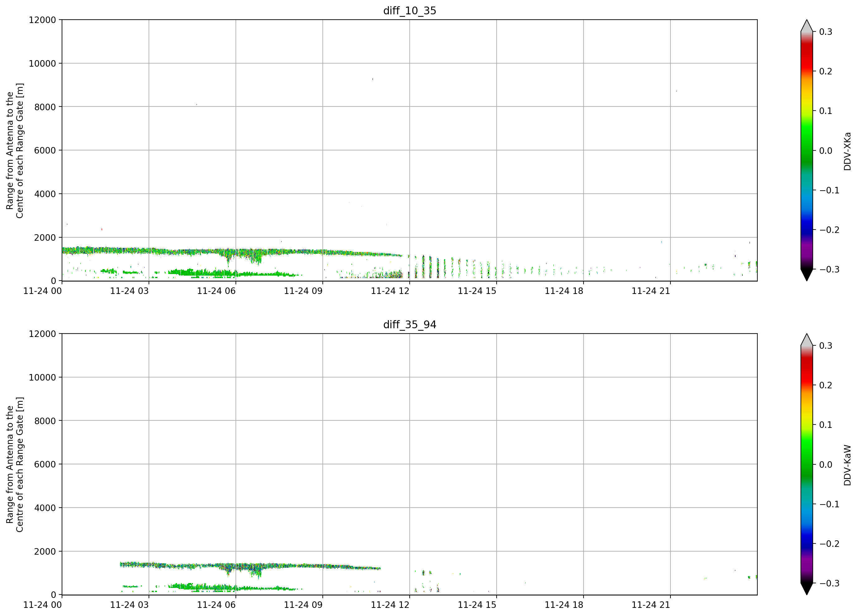Click the DDV-KaW colorbar gradient
Image resolution: width=858 pixels, height=616 pixels.
(807, 464)
